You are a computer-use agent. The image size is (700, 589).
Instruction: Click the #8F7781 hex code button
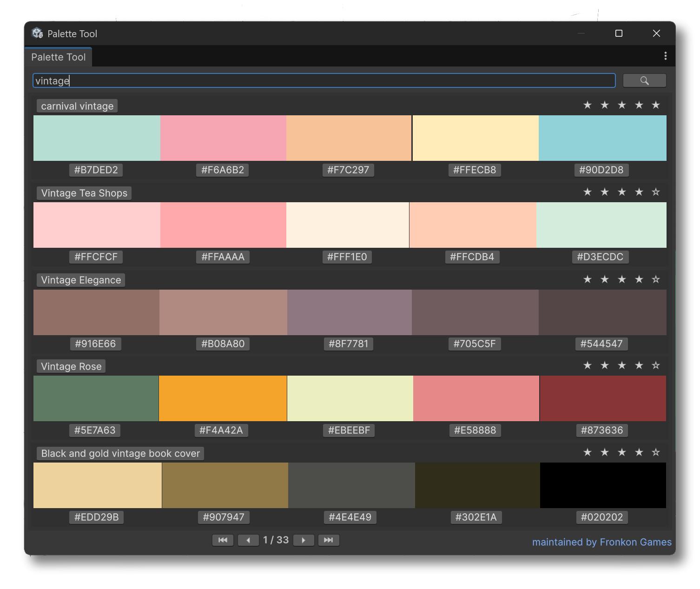click(348, 344)
